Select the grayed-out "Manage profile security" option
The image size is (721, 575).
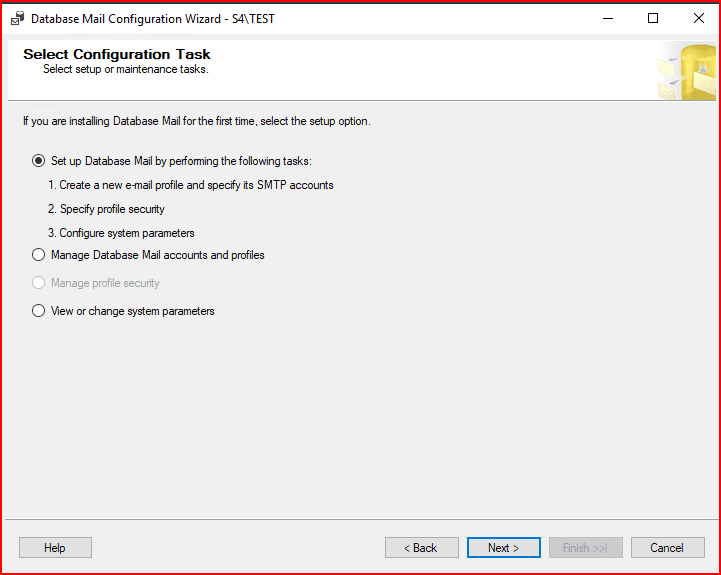tap(39, 283)
